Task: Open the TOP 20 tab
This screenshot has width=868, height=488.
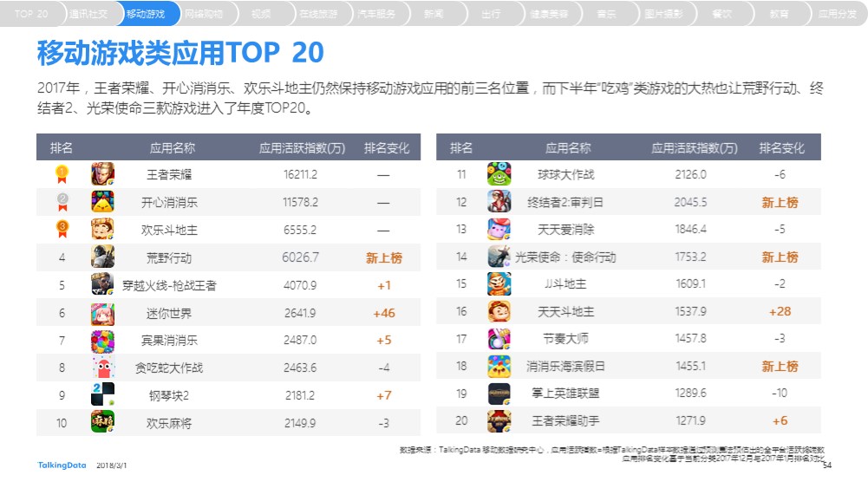Action: (31, 14)
